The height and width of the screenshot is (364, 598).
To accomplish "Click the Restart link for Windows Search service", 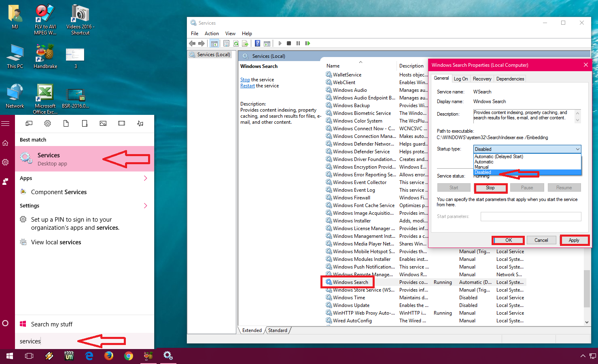I will tap(247, 85).
